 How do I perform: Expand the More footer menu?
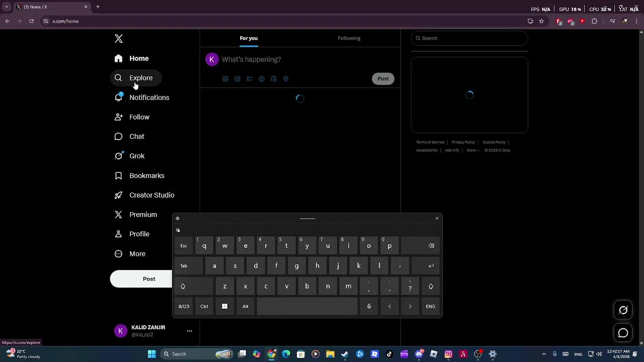pyautogui.click(x=472, y=150)
